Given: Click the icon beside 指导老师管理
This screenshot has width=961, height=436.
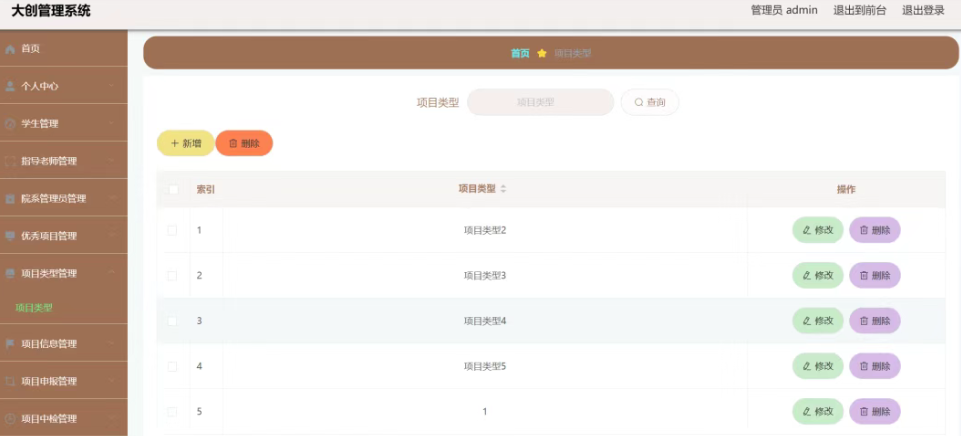Looking at the screenshot, I should [10, 161].
